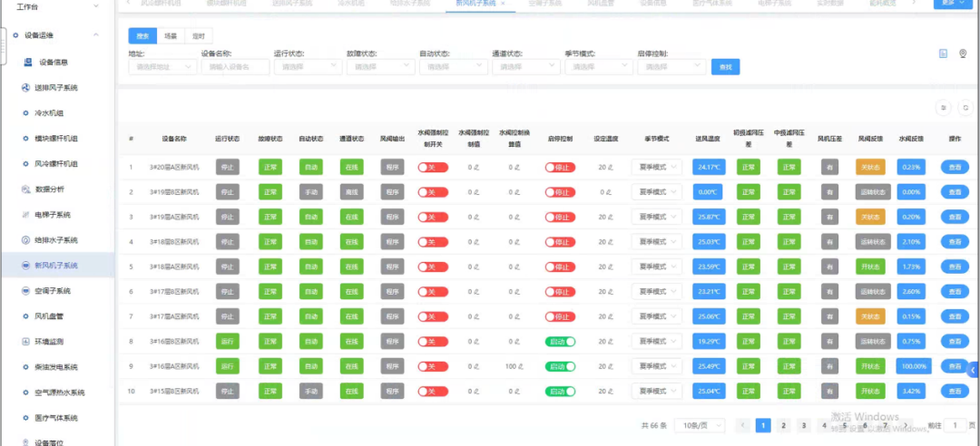Toggle 水阀强制控制开关 switch in row 2
Viewport: 980px width, 446px height.
433,192
